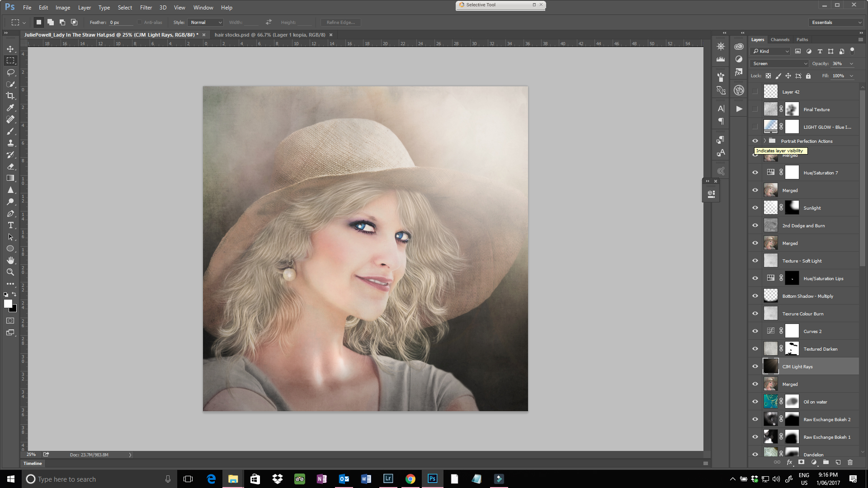Open the Filter menu
868x488 pixels.
[146, 8]
